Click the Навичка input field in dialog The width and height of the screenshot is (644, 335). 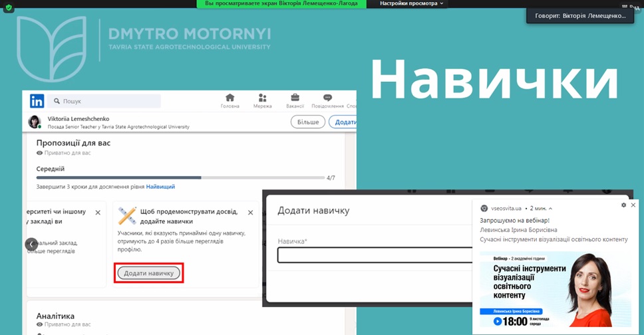(375, 255)
